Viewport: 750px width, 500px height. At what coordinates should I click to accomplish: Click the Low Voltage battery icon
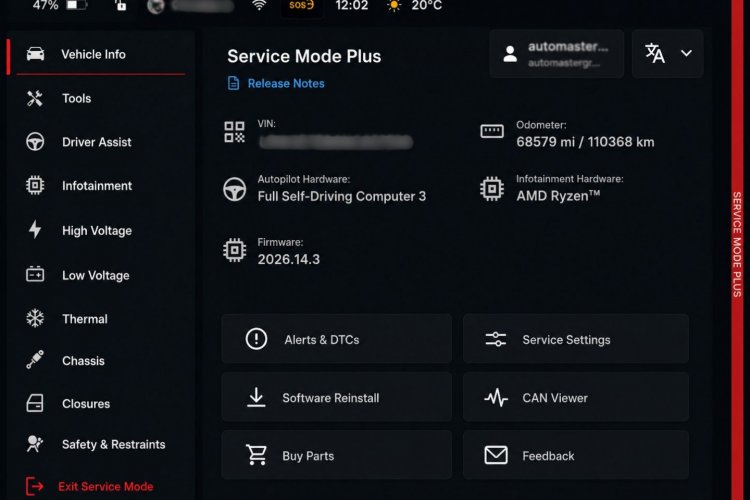[35, 275]
